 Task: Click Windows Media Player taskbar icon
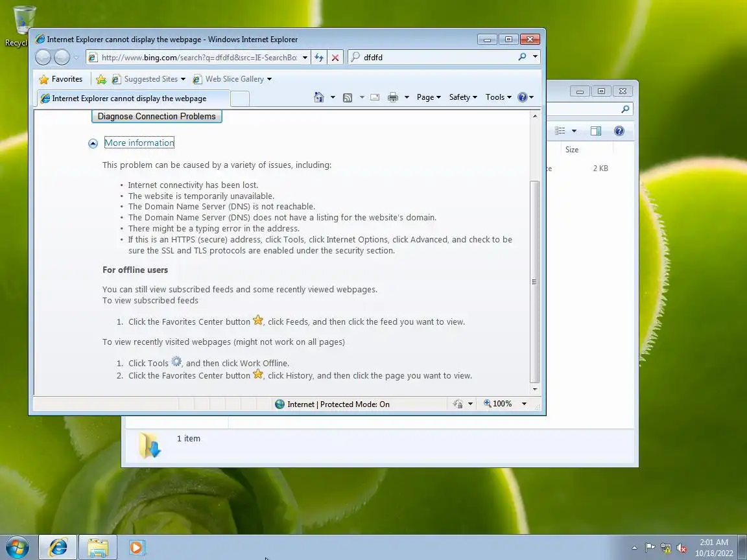click(136, 547)
